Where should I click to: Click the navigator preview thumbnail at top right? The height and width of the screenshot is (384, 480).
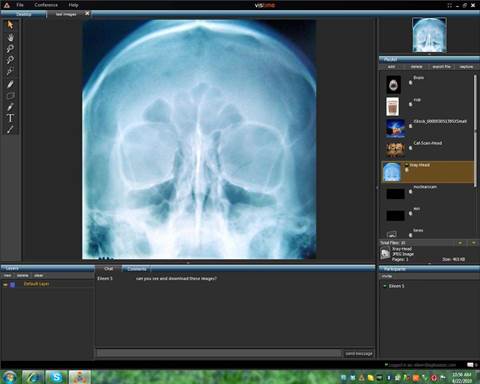tap(429, 35)
